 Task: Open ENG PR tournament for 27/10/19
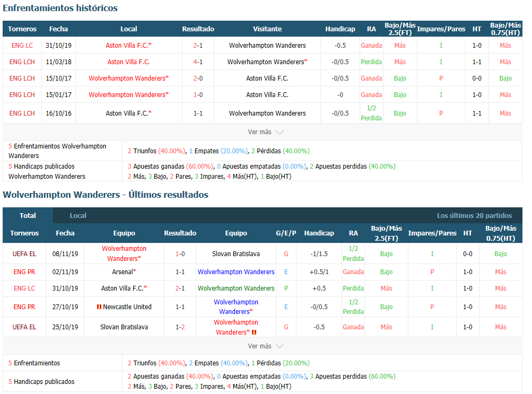(24, 307)
